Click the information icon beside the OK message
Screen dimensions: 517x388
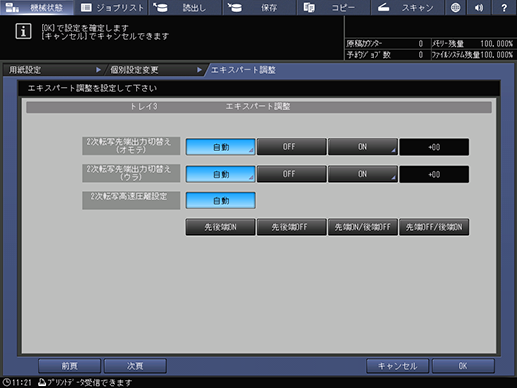(23, 31)
